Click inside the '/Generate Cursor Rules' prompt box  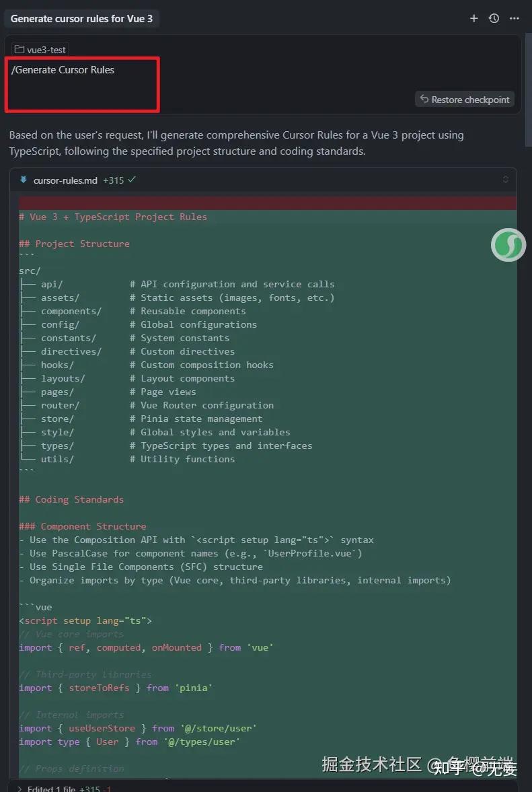point(82,83)
